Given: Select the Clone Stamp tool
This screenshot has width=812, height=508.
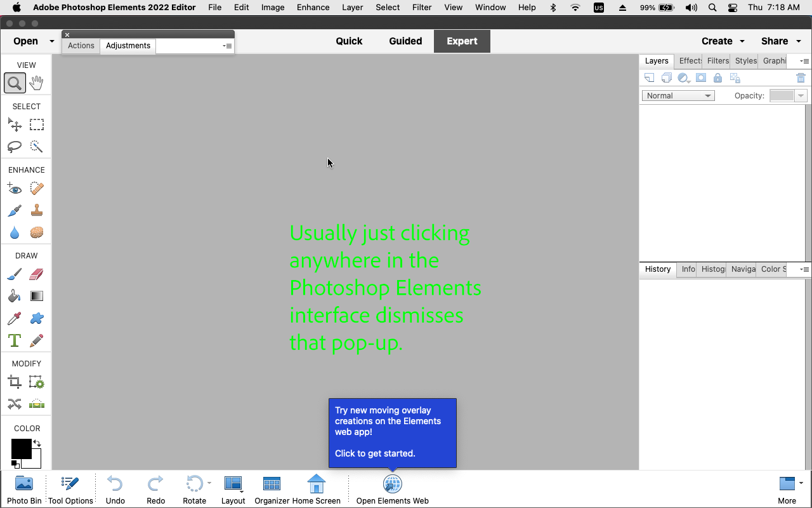Looking at the screenshot, I should (36, 210).
